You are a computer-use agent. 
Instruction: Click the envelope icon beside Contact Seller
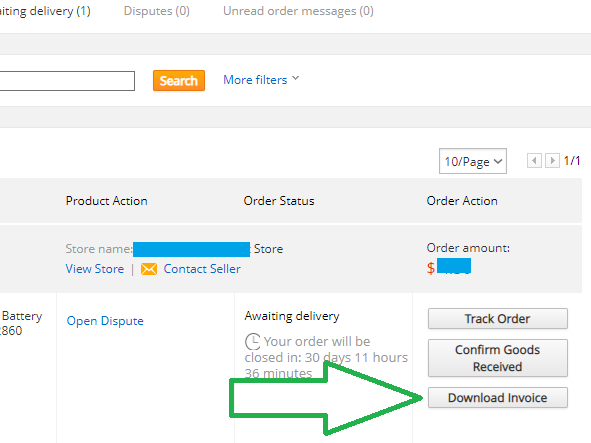(149, 269)
